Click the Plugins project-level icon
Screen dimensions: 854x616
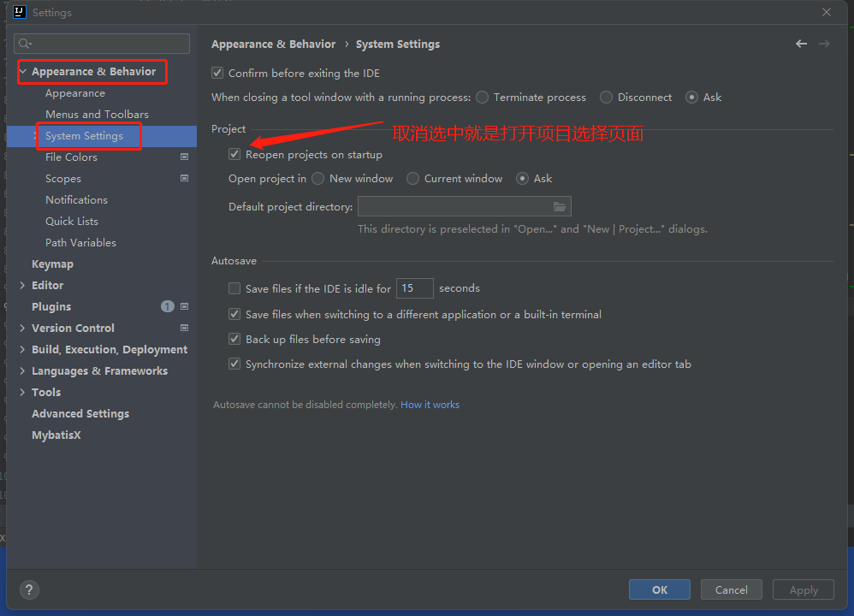pos(185,306)
